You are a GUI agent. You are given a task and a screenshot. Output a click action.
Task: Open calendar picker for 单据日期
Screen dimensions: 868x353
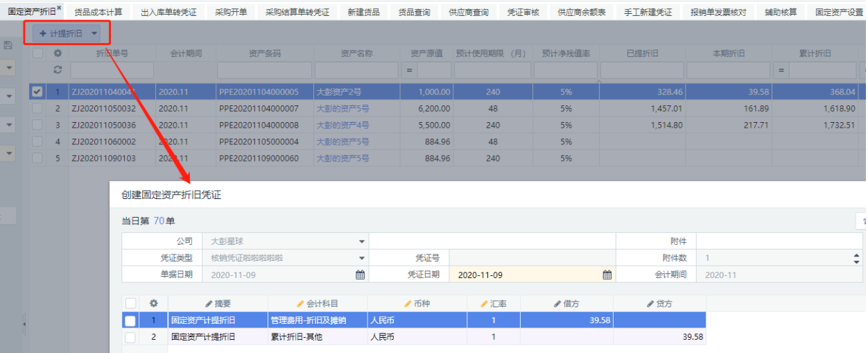point(360,275)
